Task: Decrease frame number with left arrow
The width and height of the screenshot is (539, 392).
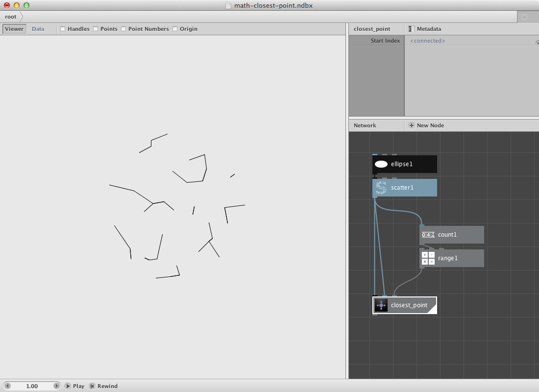Action: point(7,386)
